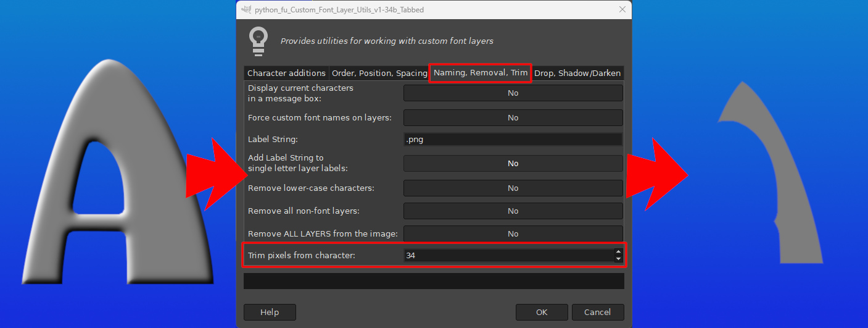The height and width of the screenshot is (328, 868).
Task: Confirm the dialog with OK
Action: click(x=542, y=313)
